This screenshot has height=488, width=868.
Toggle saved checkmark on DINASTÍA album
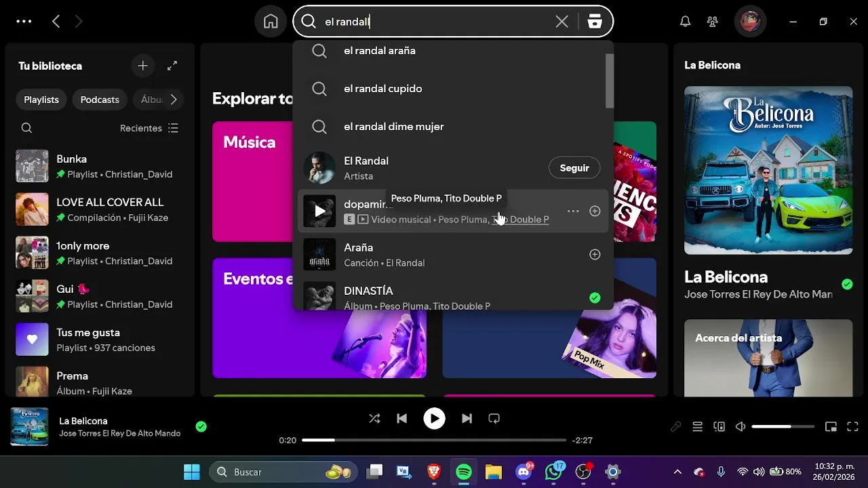tap(595, 298)
